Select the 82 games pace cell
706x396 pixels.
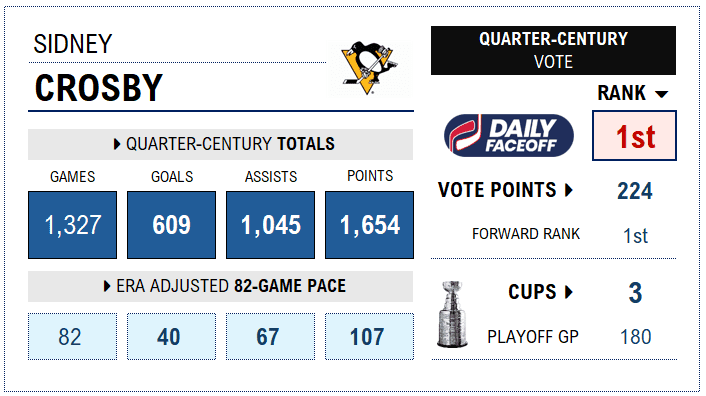pos(72,337)
